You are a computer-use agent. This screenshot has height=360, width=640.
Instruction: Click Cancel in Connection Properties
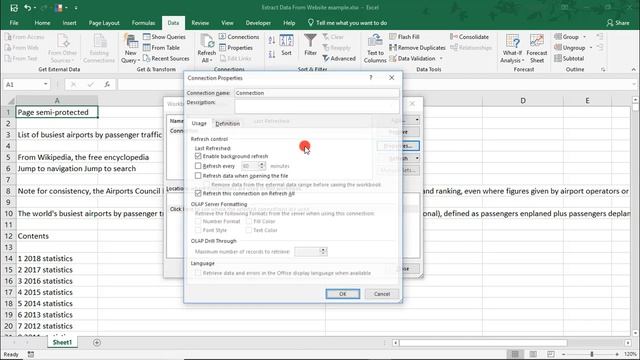[x=382, y=294]
